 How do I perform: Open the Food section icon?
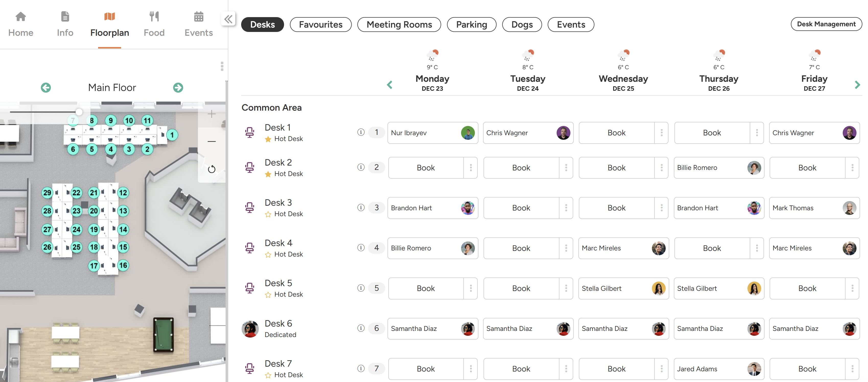pos(154,16)
